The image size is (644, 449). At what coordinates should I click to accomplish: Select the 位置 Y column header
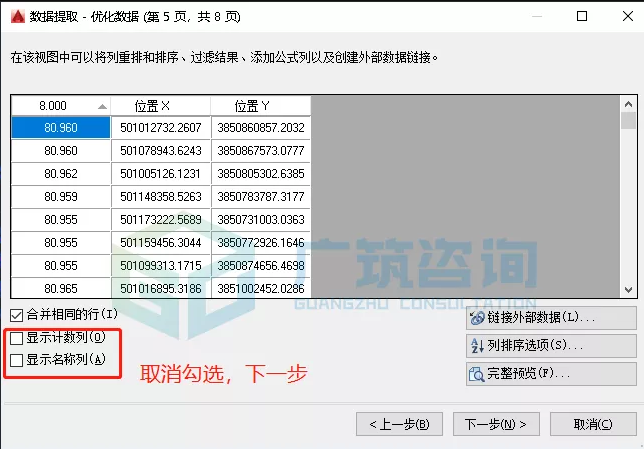click(x=260, y=106)
